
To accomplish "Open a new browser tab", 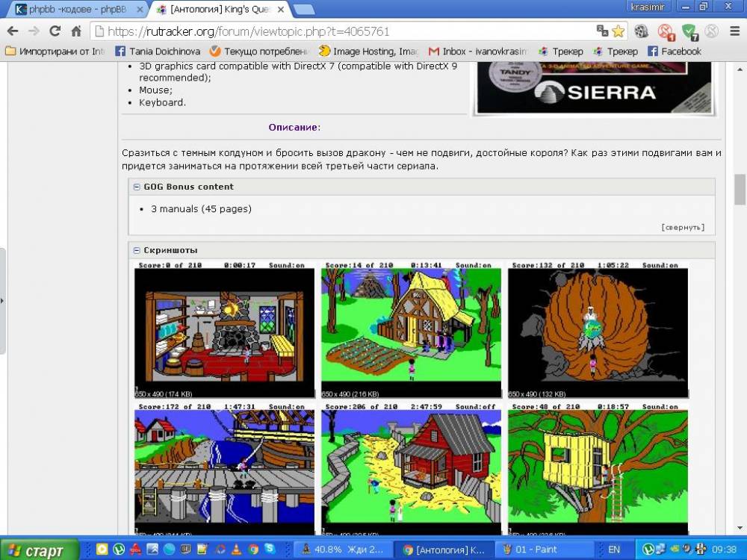I will [x=303, y=9].
